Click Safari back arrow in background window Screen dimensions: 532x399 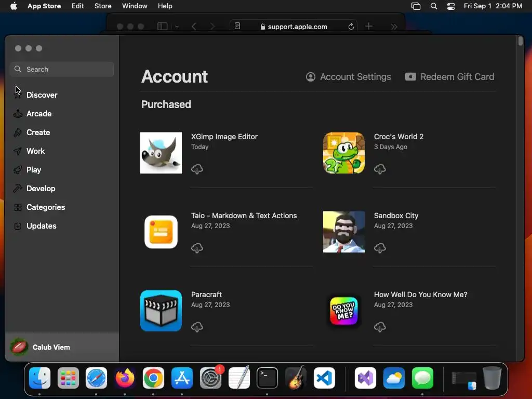[x=194, y=26]
